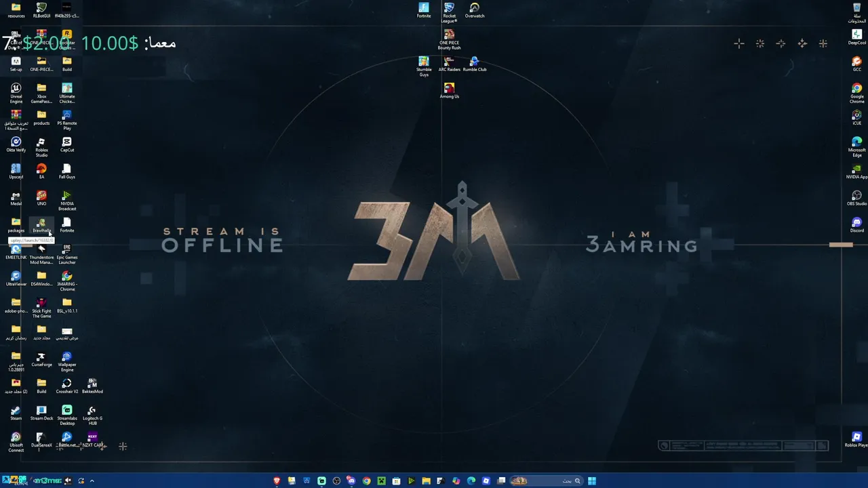868x488 pixels.
Task: Launch UNO from the desktop
Action: (41, 198)
